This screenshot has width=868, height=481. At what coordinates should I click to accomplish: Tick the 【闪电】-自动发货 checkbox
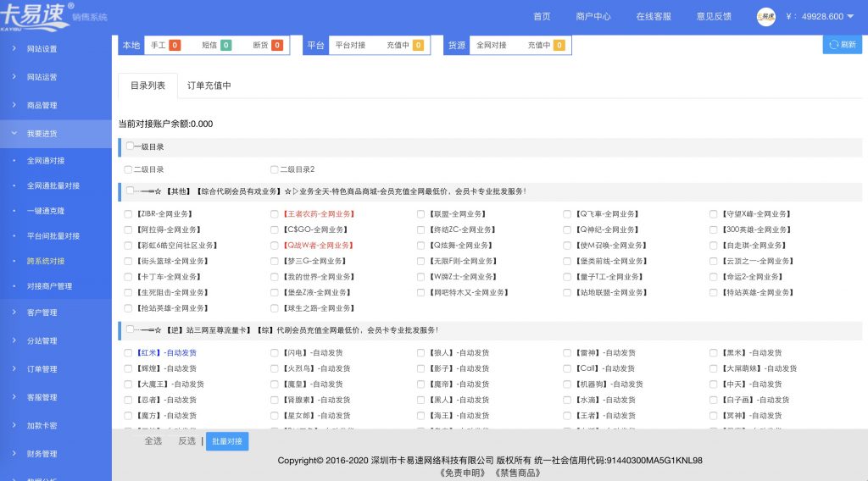(274, 353)
